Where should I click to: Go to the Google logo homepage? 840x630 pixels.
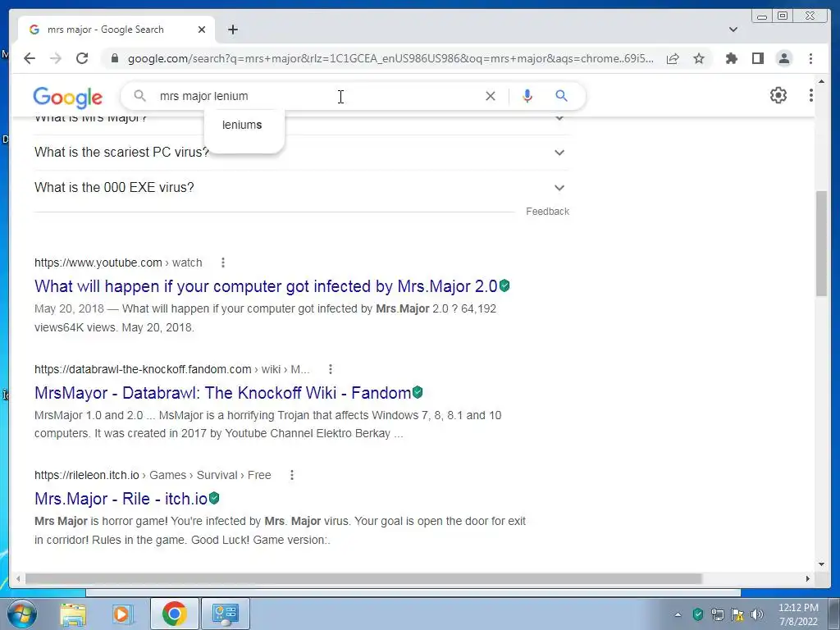click(x=67, y=97)
